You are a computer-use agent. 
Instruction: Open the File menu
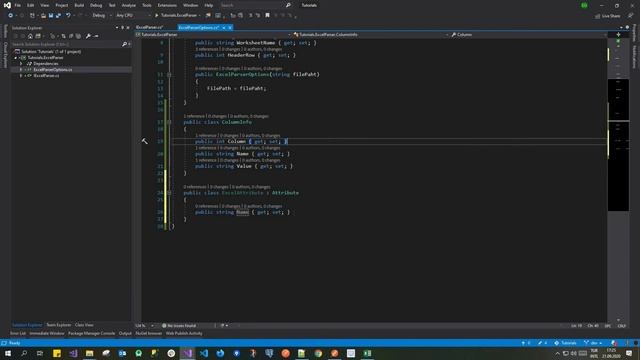click(x=18, y=5)
